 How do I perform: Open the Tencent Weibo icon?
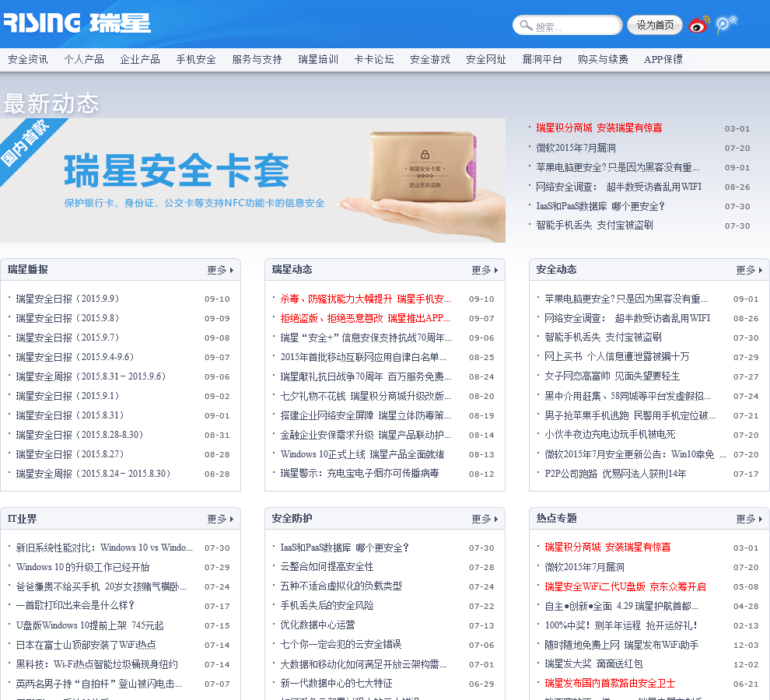click(726, 25)
